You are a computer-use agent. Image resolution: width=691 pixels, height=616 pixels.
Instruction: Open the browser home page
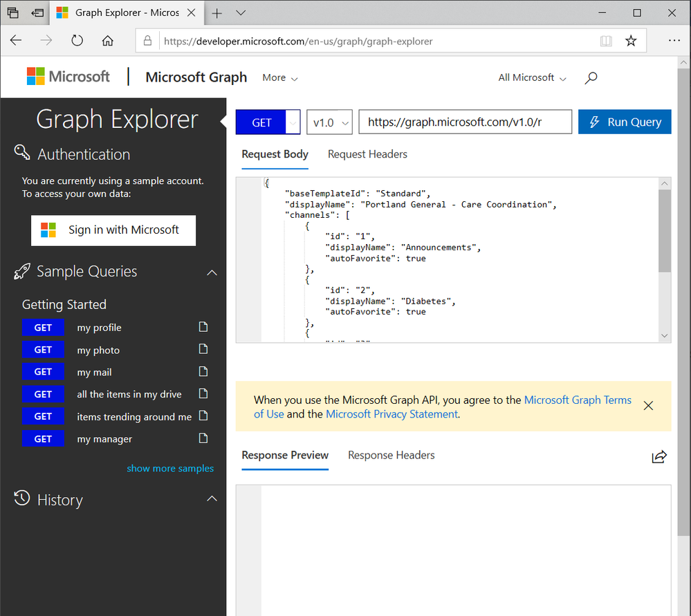pos(107,41)
